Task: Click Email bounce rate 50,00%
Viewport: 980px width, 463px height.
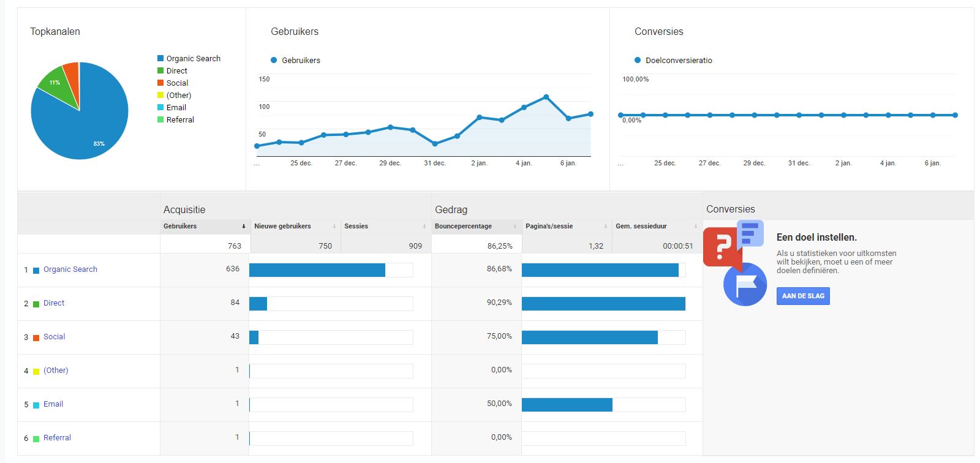Action: 499,404
